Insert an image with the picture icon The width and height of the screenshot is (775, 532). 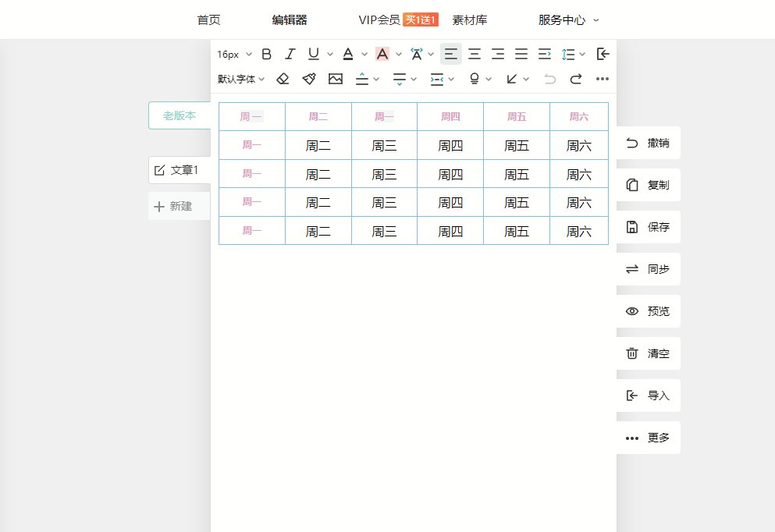(336, 79)
